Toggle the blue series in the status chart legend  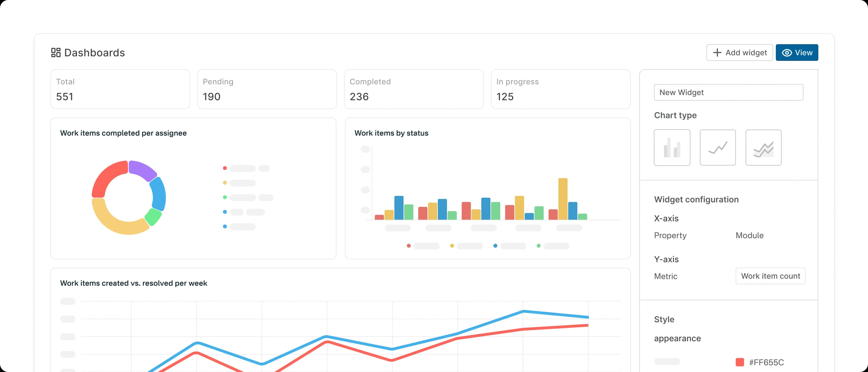tap(495, 246)
